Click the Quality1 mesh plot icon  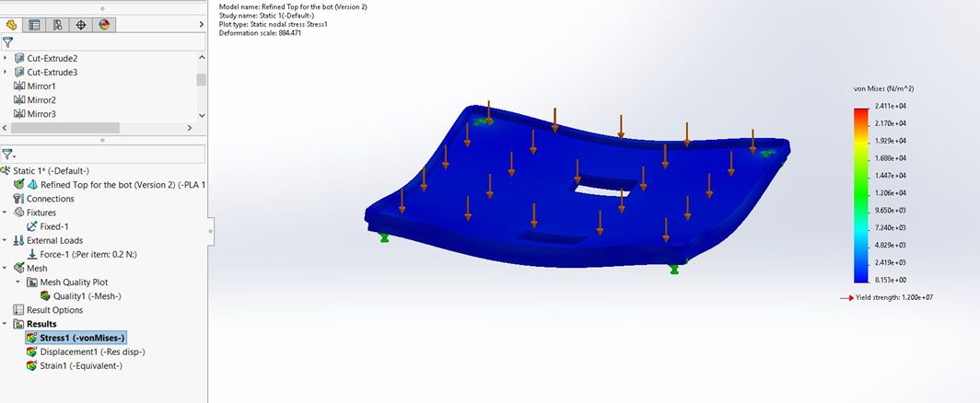[x=46, y=296]
